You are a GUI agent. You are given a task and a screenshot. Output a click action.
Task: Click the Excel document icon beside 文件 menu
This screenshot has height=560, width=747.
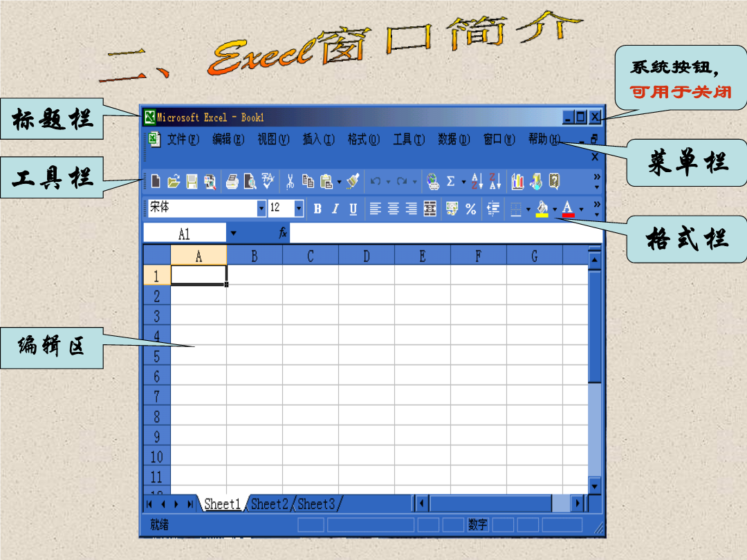pos(154,139)
